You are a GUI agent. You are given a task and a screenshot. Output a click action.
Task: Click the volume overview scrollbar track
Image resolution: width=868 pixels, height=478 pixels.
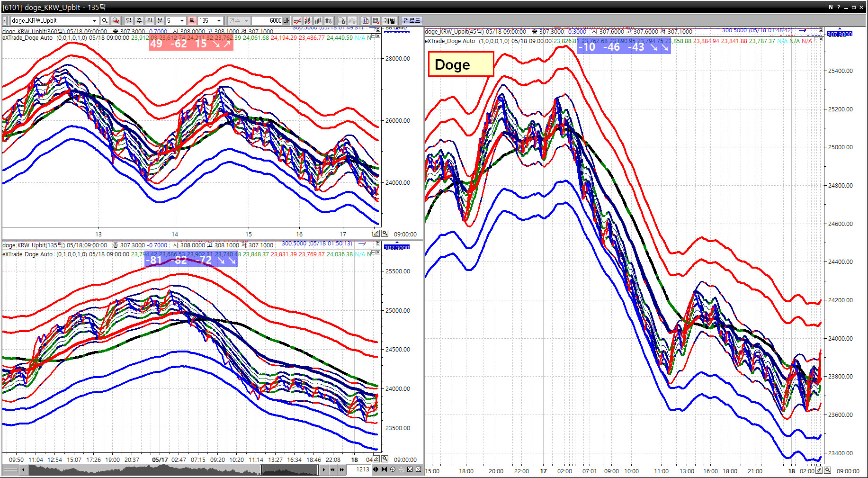click(x=174, y=469)
